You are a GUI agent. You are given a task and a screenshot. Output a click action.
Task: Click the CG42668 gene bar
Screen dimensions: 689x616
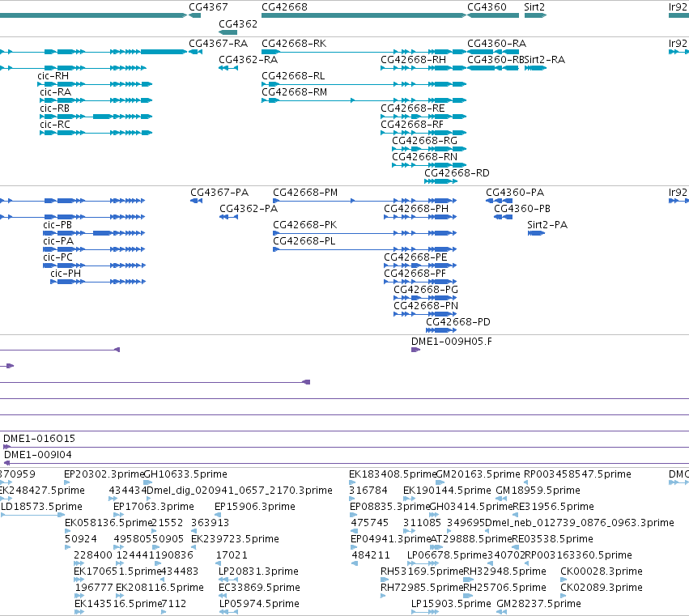364,15
